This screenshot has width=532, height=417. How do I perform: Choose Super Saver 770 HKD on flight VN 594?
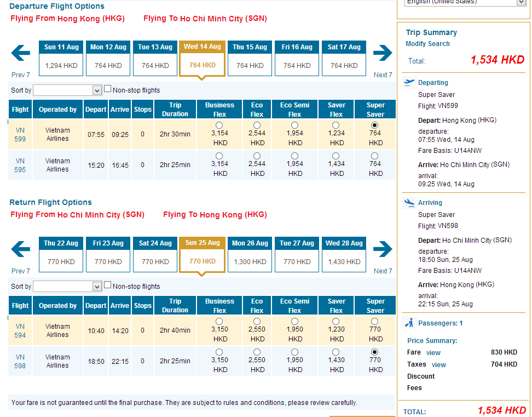[x=375, y=321]
